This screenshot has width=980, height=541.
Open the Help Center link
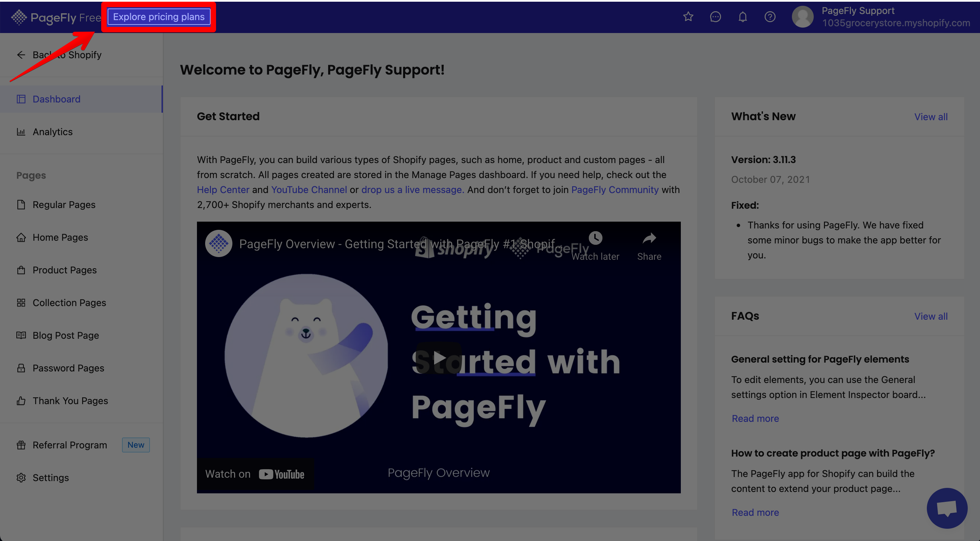click(223, 190)
